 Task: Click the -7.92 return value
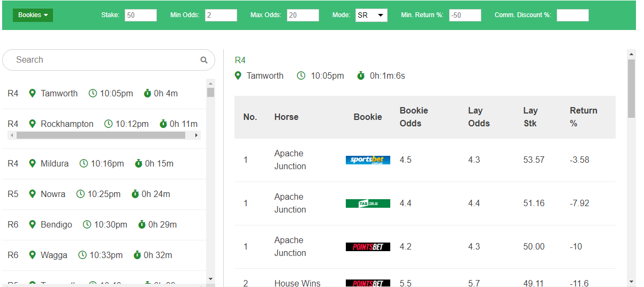pos(580,203)
